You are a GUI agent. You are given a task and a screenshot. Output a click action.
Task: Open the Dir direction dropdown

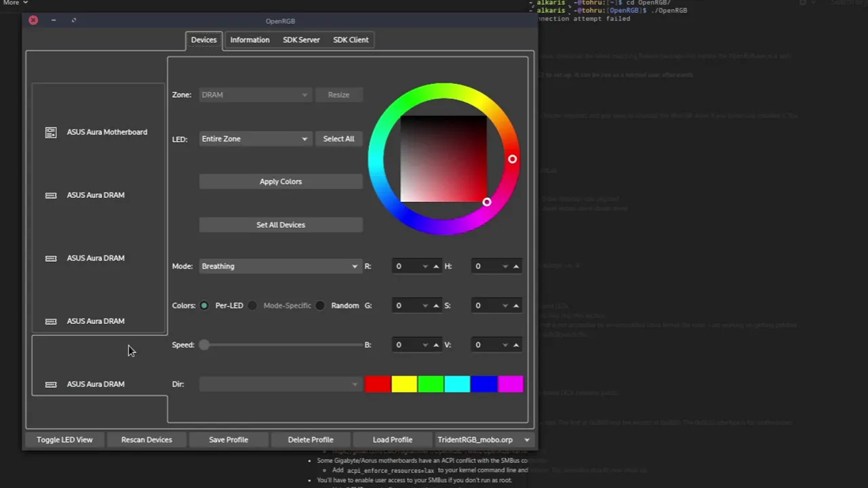point(280,384)
